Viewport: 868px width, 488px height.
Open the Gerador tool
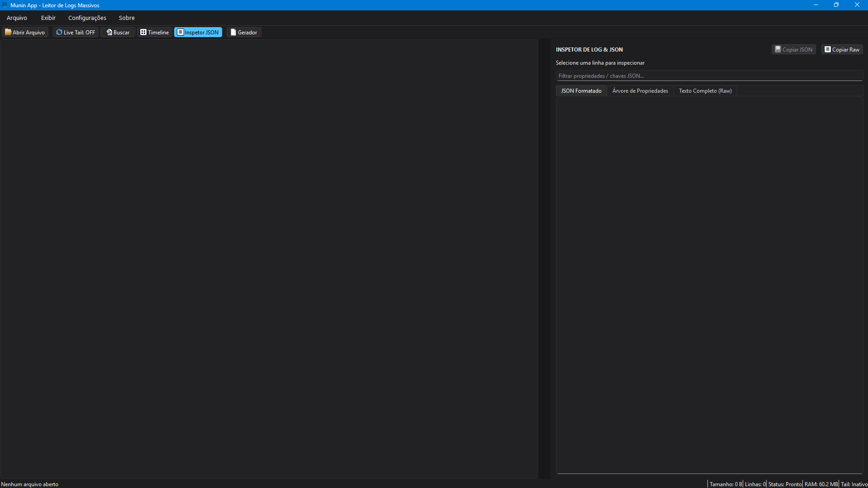click(244, 32)
